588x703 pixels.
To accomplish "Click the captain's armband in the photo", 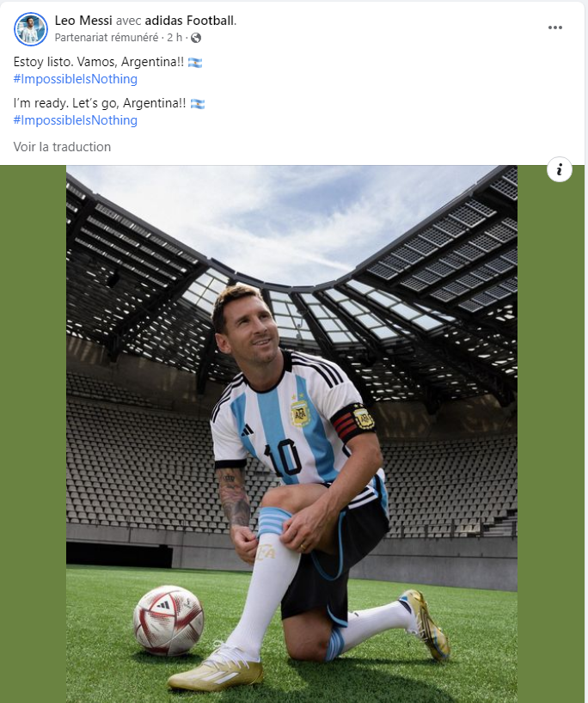I will click(x=353, y=421).
